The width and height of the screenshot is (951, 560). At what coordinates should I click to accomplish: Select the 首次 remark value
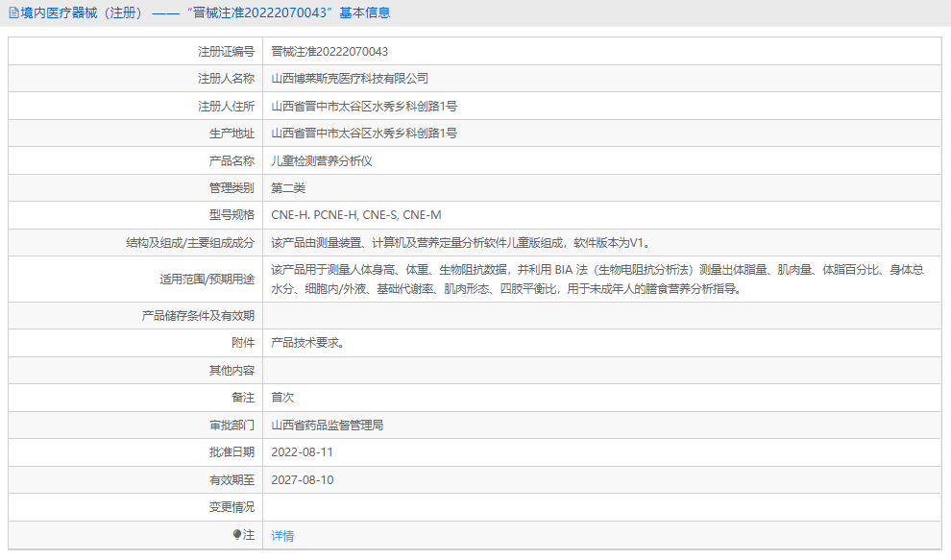tap(282, 398)
